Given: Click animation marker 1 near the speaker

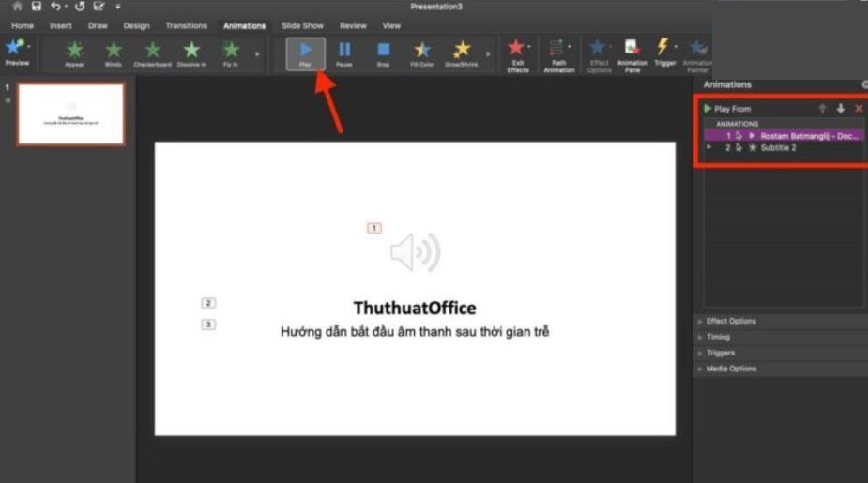Looking at the screenshot, I should tap(373, 228).
